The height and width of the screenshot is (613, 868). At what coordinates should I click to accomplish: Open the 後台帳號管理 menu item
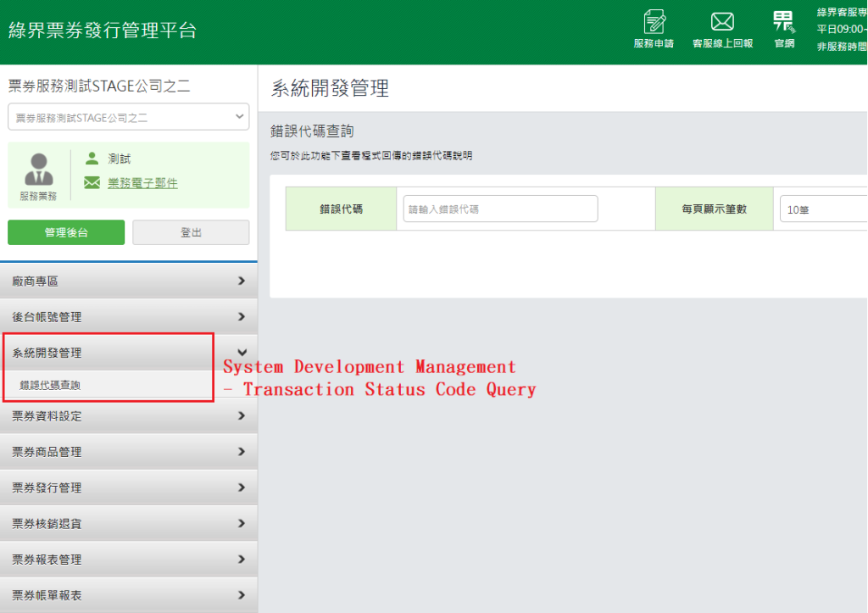(129, 316)
